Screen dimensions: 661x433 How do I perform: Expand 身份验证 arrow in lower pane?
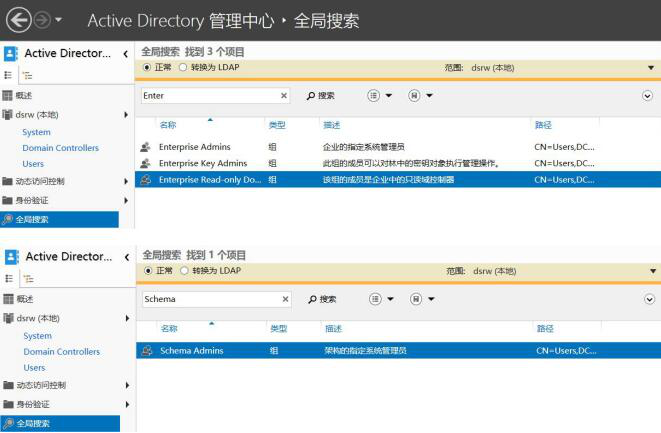(127, 404)
